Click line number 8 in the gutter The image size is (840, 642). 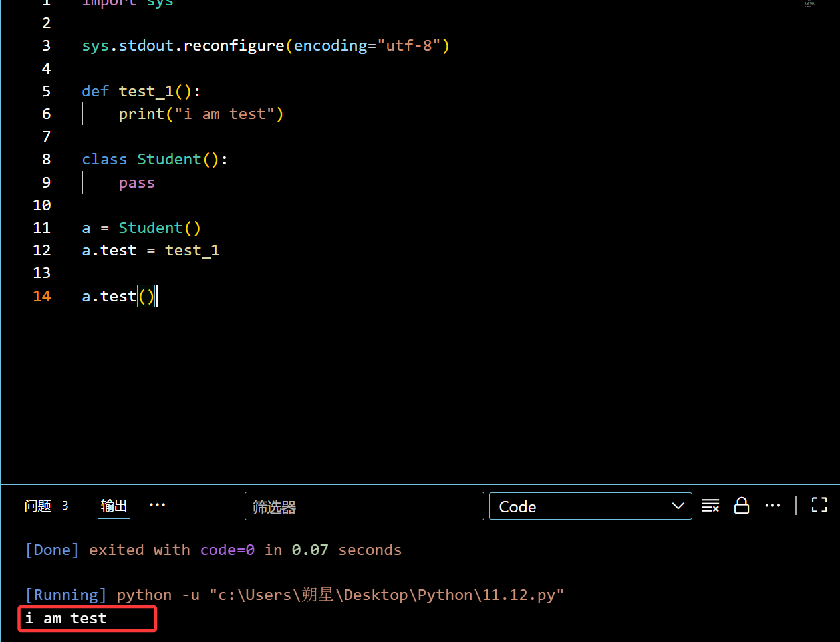[x=46, y=159]
